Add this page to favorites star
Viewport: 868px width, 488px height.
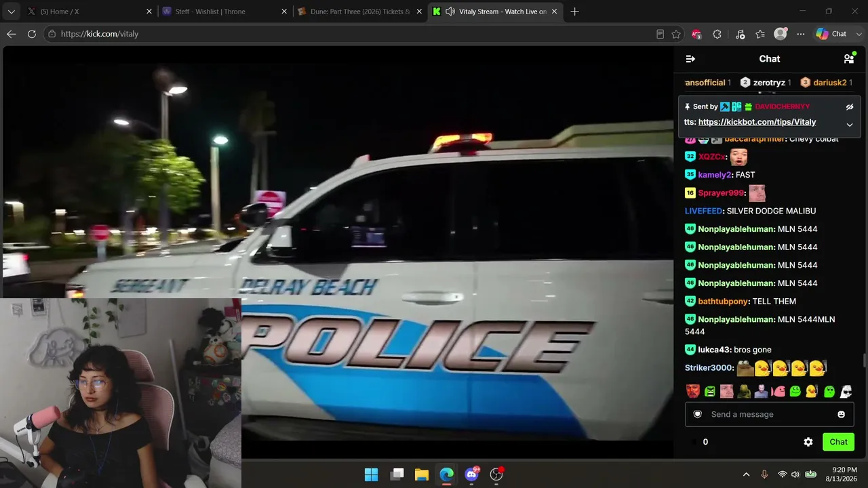click(x=676, y=34)
